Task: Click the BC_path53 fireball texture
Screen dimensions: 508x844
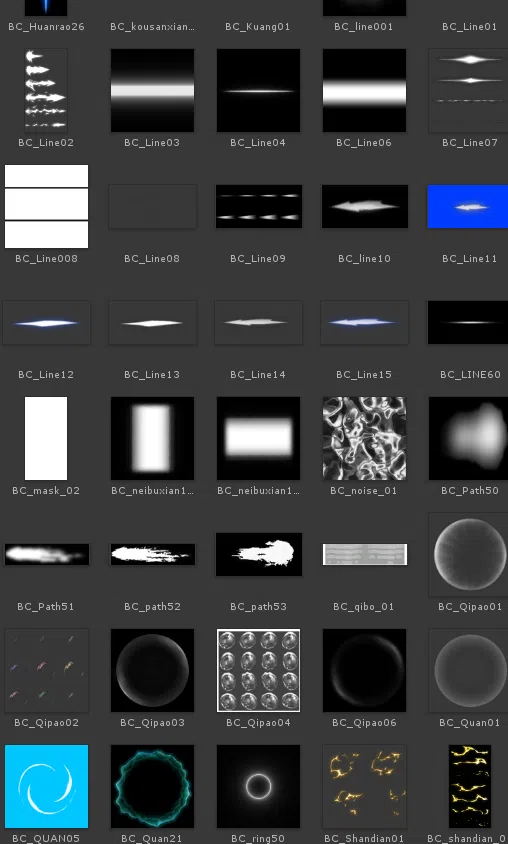Action: coord(258,554)
